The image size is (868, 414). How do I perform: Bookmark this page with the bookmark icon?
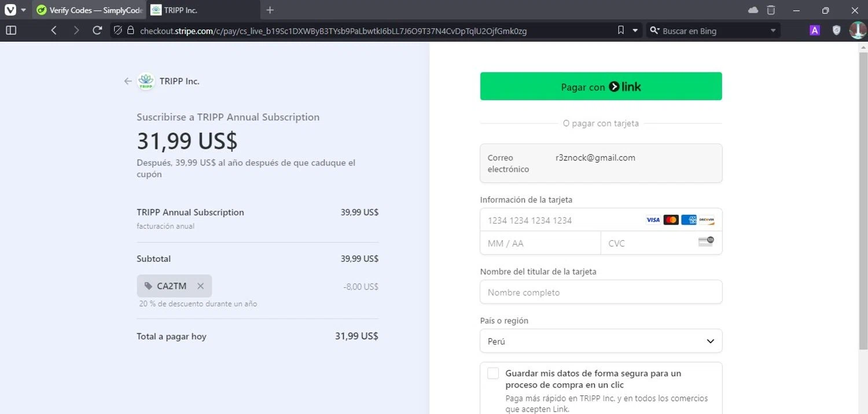click(x=621, y=31)
